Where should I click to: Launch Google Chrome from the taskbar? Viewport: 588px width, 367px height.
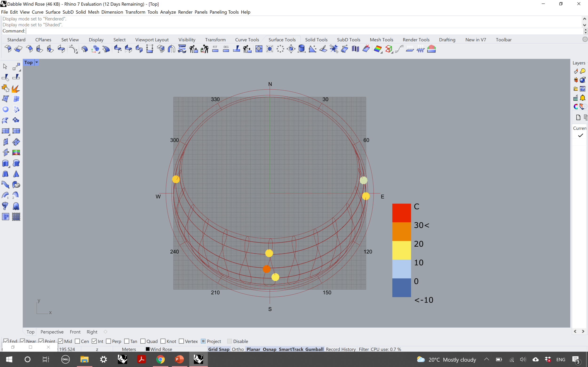(x=161, y=359)
